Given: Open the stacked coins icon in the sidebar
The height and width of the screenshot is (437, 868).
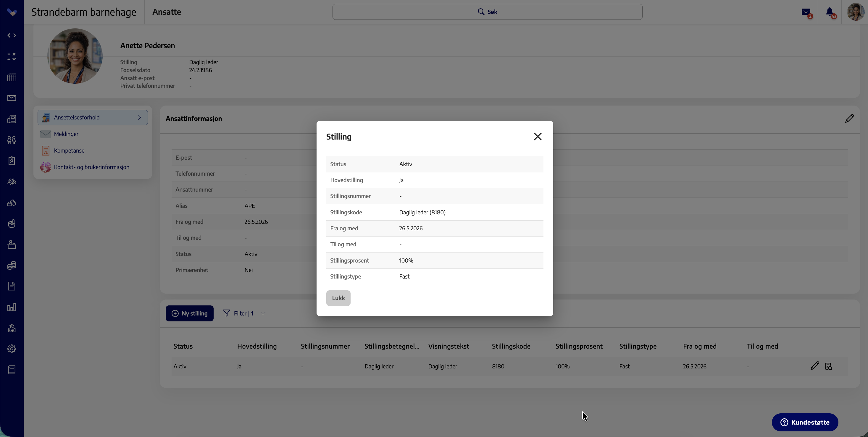Looking at the screenshot, I should tap(12, 265).
